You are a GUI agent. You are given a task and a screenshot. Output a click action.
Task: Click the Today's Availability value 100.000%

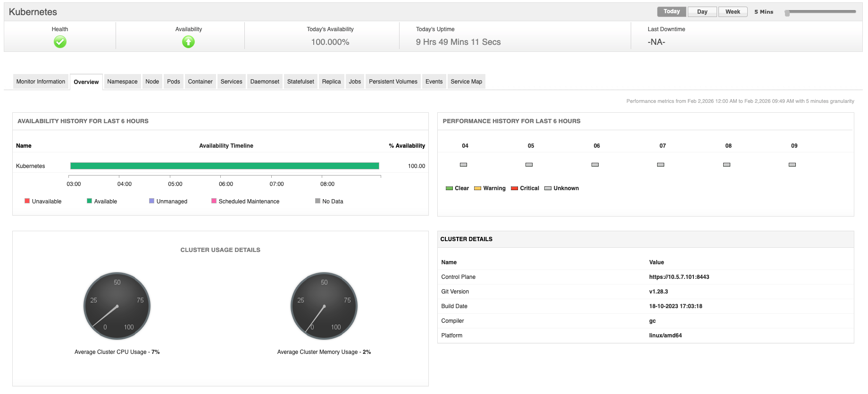pyautogui.click(x=330, y=42)
